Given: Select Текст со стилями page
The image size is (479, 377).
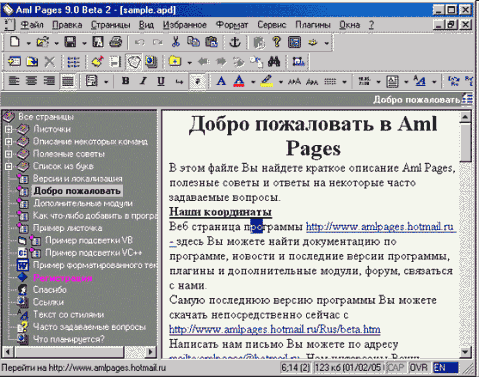Looking at the screenshot, I should tap(68, 315).
